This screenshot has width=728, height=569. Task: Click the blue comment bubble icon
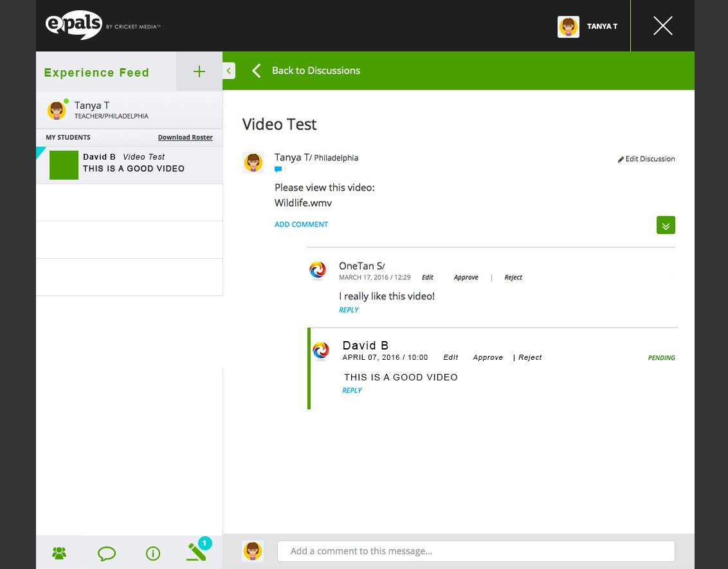278,169
